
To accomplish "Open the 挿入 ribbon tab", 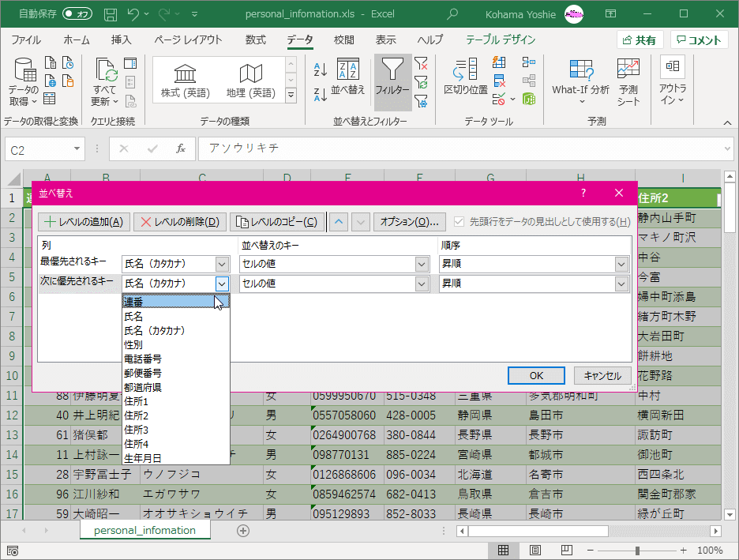I will point(121,40).
